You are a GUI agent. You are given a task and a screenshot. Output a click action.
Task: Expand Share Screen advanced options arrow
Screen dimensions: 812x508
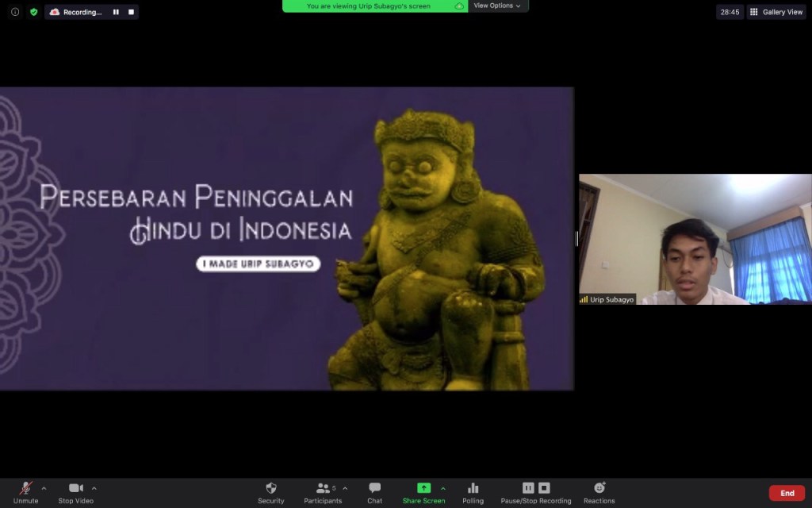click(x=443, y=488)
